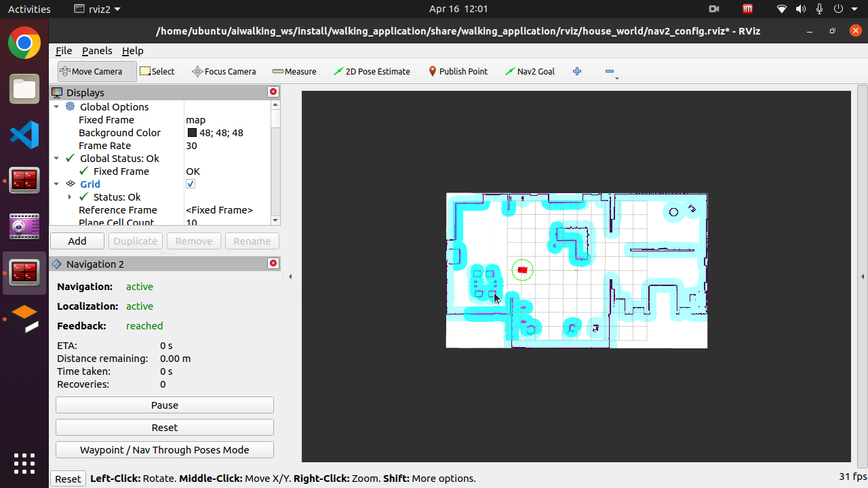Open the Wi-Fi network indicator
This screenshot has height=488, width=868.
782,9
